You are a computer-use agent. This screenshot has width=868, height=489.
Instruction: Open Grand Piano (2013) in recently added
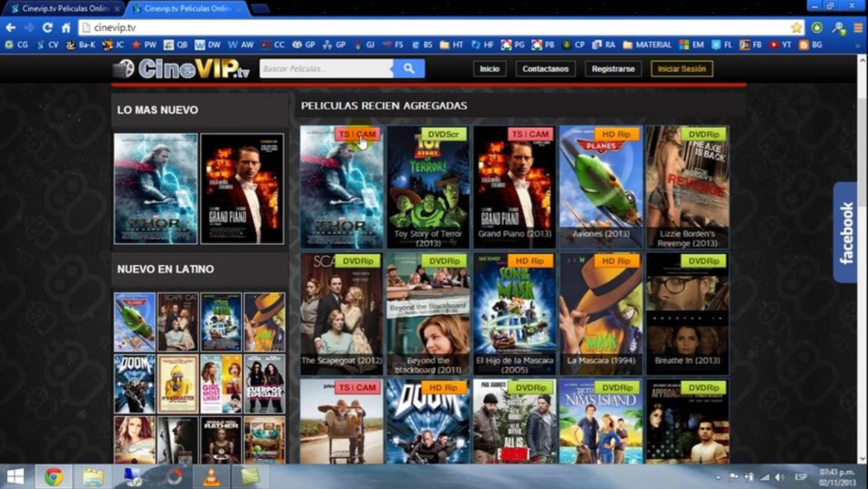click(x=514, y=187)
